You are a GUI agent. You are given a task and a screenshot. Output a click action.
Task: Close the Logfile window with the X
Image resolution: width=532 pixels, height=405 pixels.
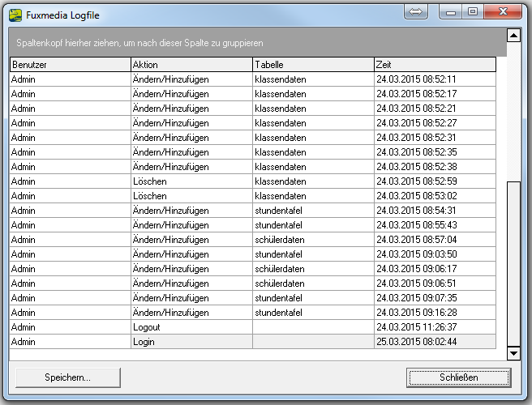(x=503, y=12)
